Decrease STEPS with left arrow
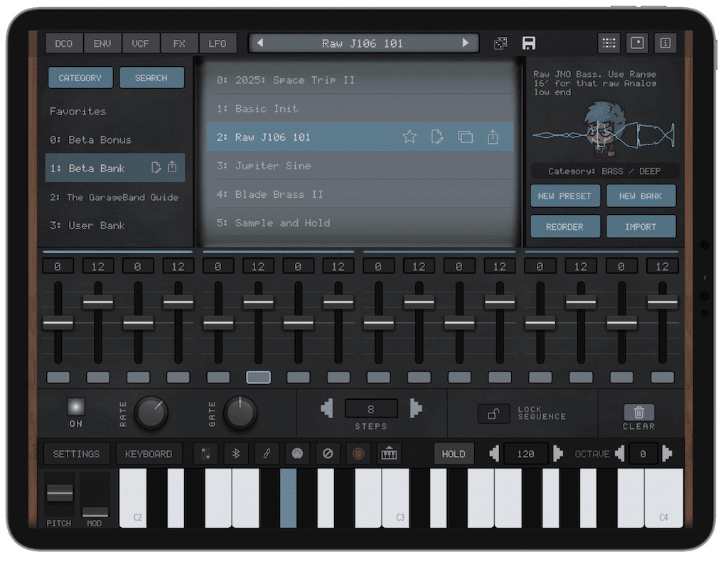The image size is (728, 562). pyautogui.click(x=327, y=409)
